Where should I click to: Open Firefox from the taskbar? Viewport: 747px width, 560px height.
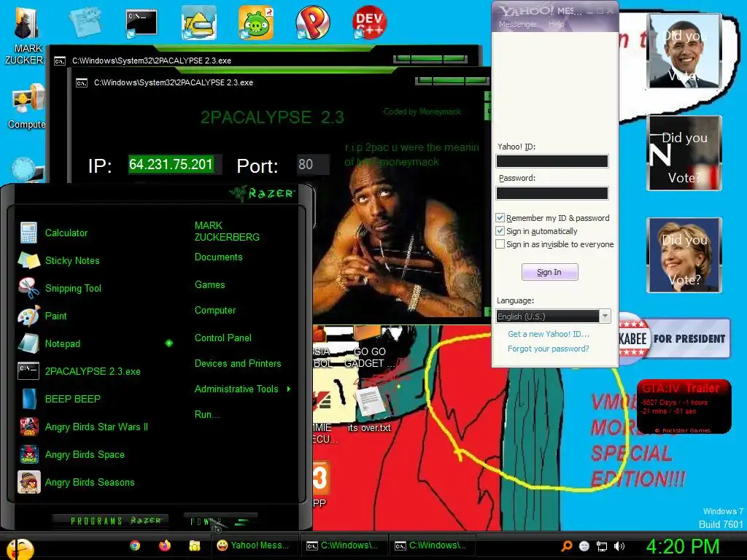165,545
